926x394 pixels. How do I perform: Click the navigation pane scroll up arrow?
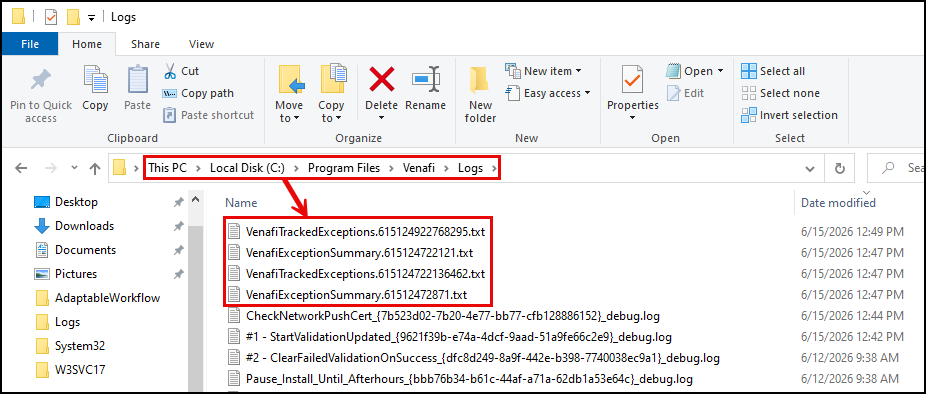coord(195,201)
